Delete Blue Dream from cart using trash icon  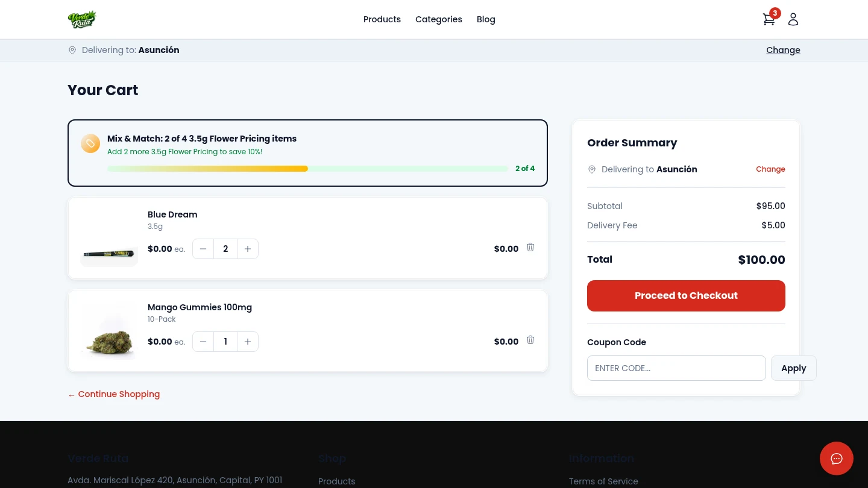click(530, 248)
